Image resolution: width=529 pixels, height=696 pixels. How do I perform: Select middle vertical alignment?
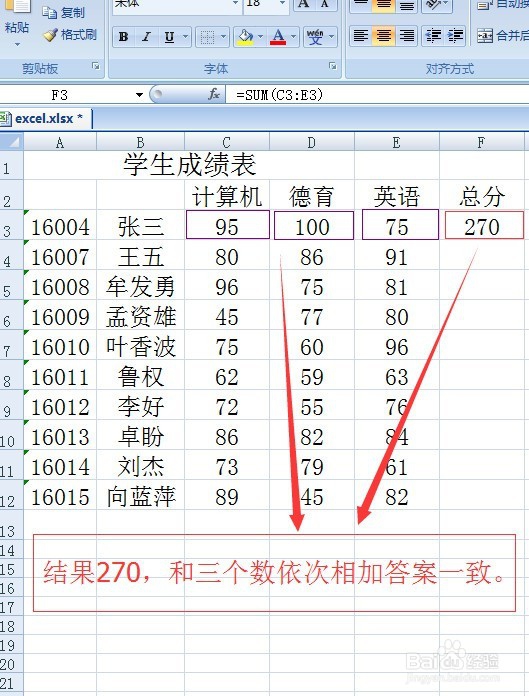click(x=383, y=5)
